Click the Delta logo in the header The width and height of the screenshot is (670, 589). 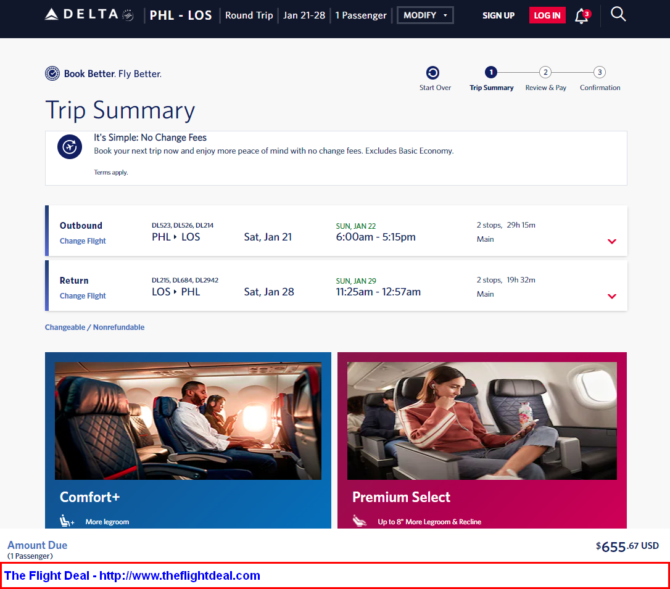pyautogui.click(x=89, y=15)
